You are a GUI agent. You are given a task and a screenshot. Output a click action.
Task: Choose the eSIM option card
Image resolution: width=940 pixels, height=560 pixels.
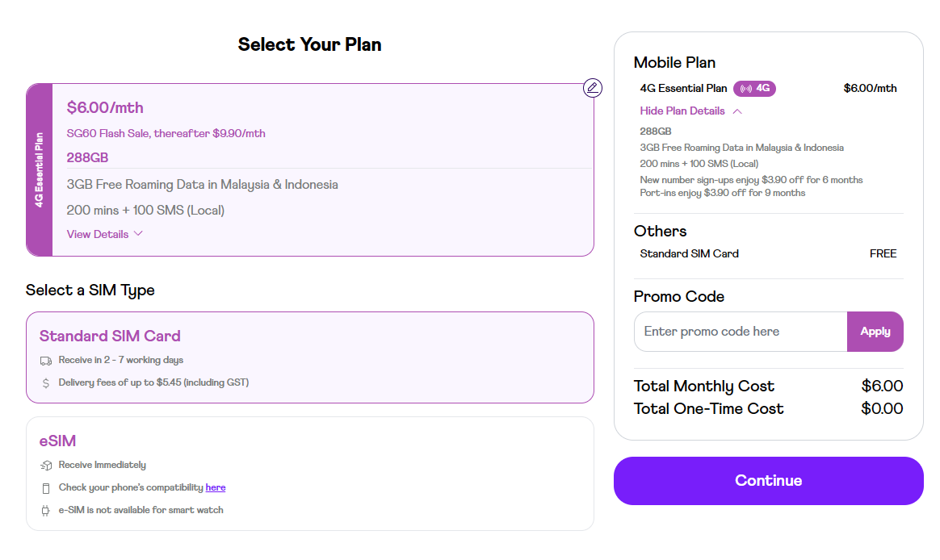(310, 473)
